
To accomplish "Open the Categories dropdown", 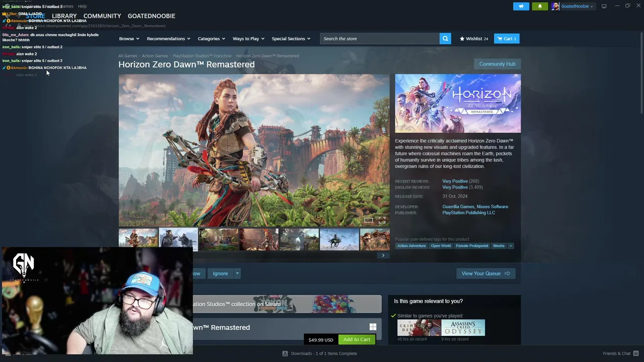I will tap(211, 39).
